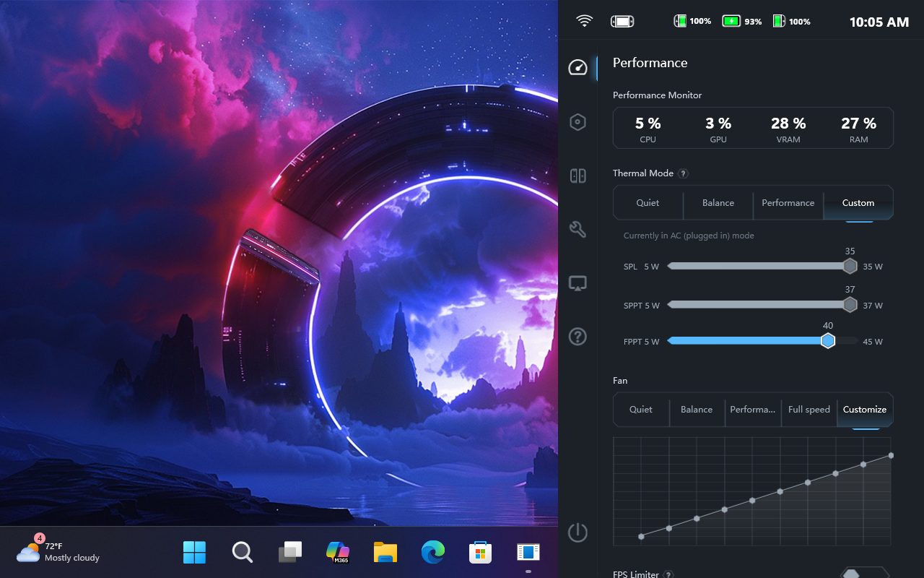Open the wrench tools sidebar icon

click(x=577, y=229)
